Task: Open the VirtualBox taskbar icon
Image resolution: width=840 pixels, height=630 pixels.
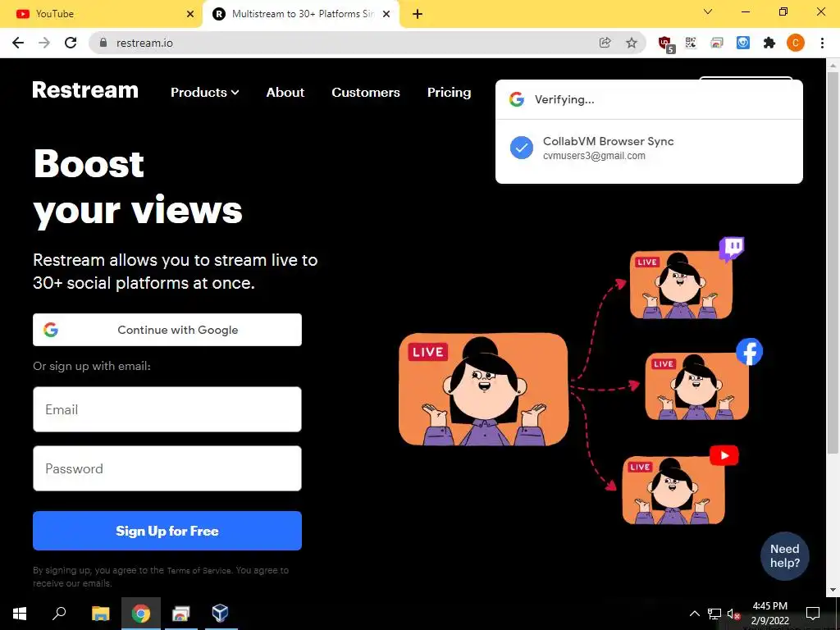Action: tap(220, 614)
